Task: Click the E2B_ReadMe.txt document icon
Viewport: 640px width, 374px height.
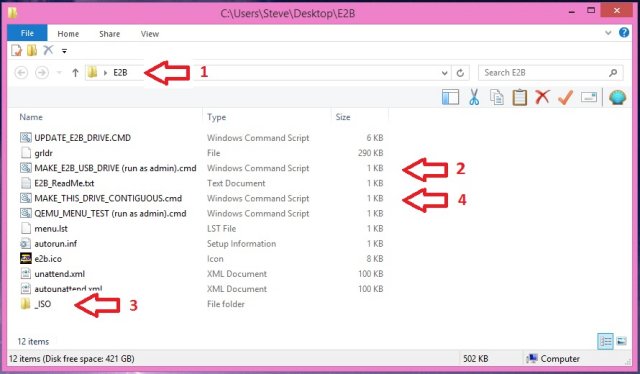Action: click(x=26, y=183)
